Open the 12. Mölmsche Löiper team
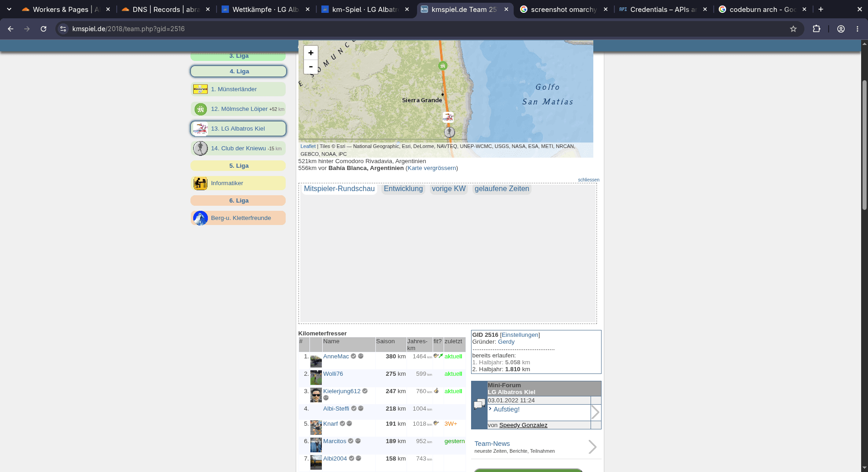This screenshot has width=868, height=472. [238, 109]
